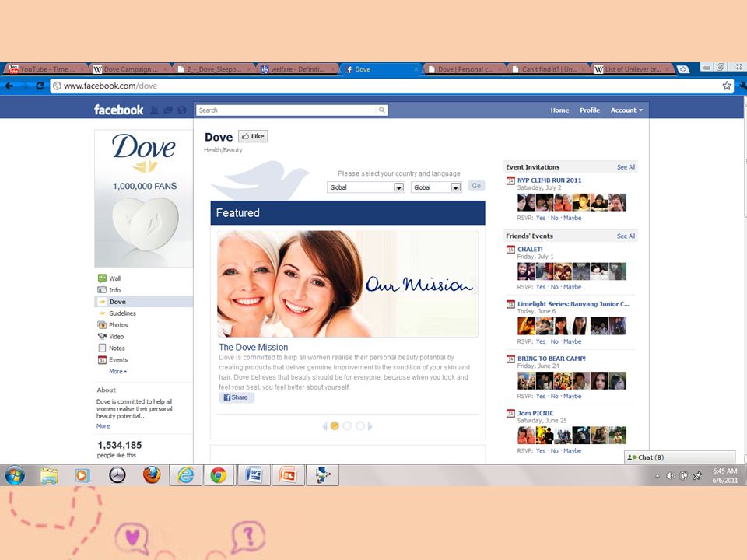This screenshot has width=747, height=560.
Task: Open Windows Explorer folder in taskbar
Action: pos(48,475)
